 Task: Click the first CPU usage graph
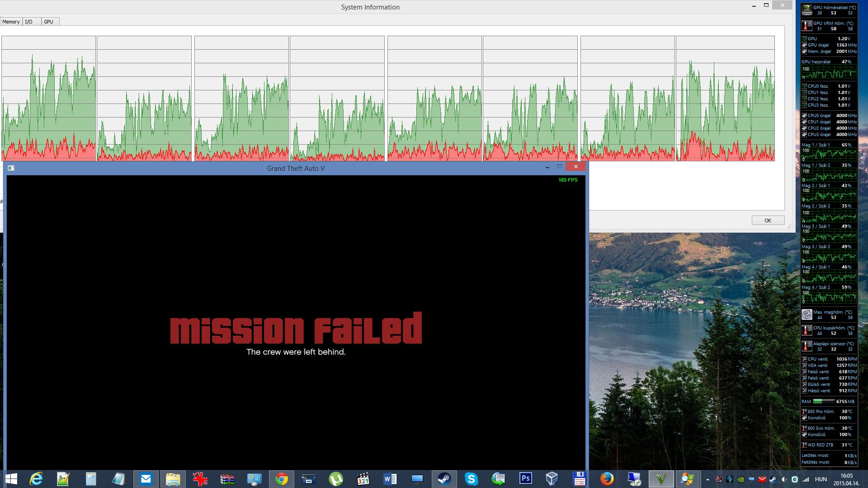[48, 99]
